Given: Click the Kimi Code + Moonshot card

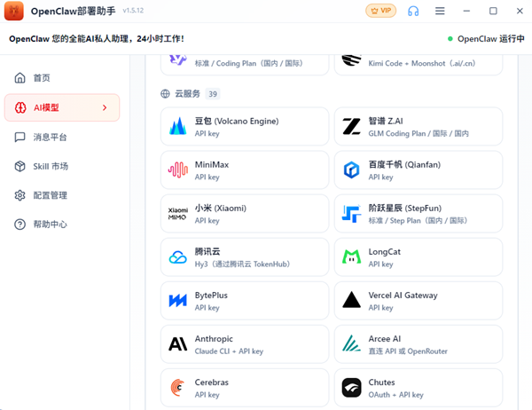Looking at the screenshot, I should coord(419,65).
